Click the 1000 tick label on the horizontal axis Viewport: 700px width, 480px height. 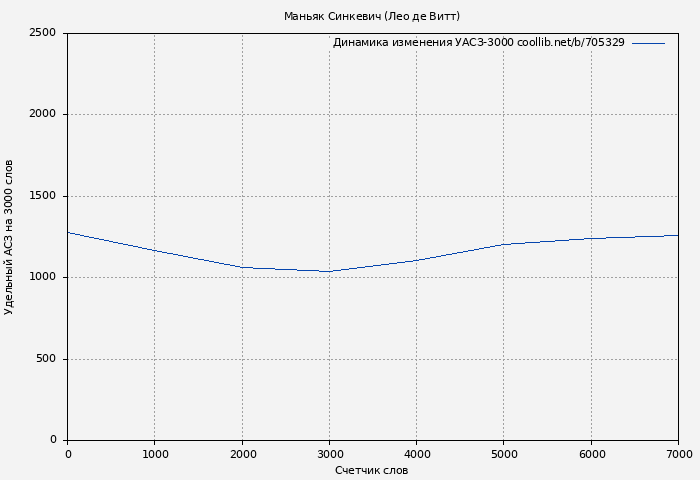[x=154, y=454]
